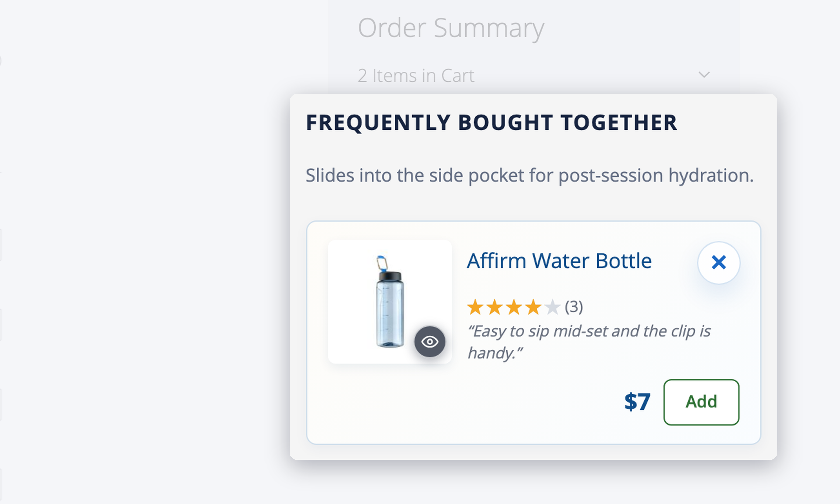Viewport: 840px width, 504px height.
Task: Click the water bottle product image
Action: [390, 301]
